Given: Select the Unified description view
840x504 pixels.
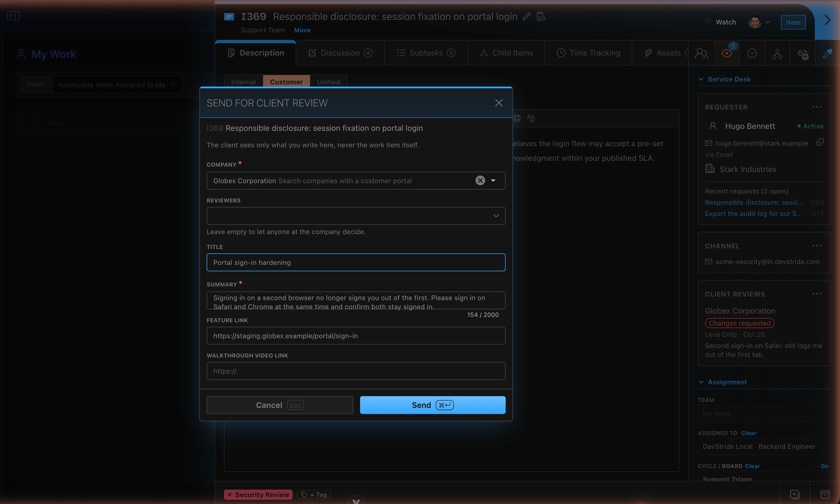Looking at the screenshot, I should 328,81.
